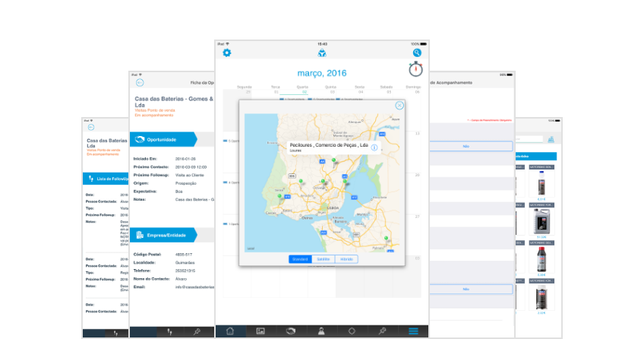
Task: Switch map to Satélite view
Action: (x=323, y=259)
